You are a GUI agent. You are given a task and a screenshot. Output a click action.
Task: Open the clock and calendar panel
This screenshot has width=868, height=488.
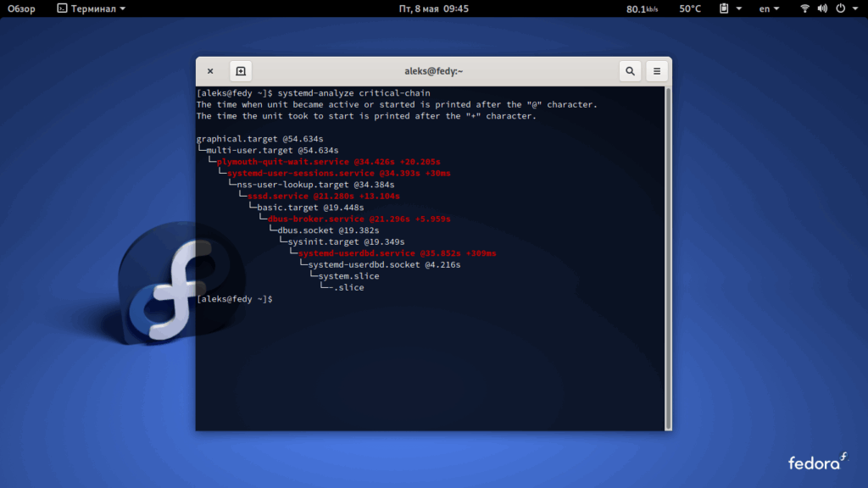click(x=433, y=8)
